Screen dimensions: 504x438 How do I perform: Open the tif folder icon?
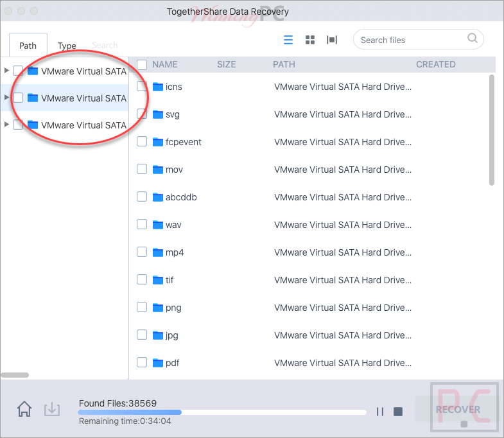coord(158,280)
